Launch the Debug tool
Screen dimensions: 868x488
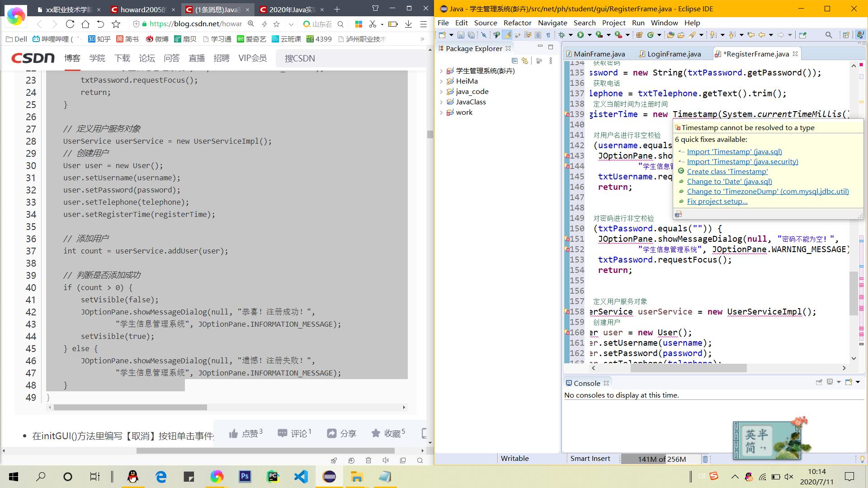click(562, 35)
